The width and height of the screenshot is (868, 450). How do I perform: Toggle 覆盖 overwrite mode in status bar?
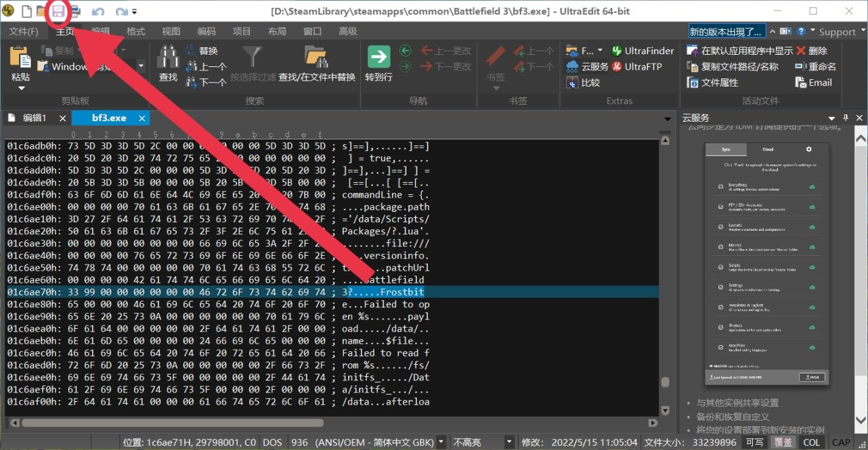coord(783,442)
